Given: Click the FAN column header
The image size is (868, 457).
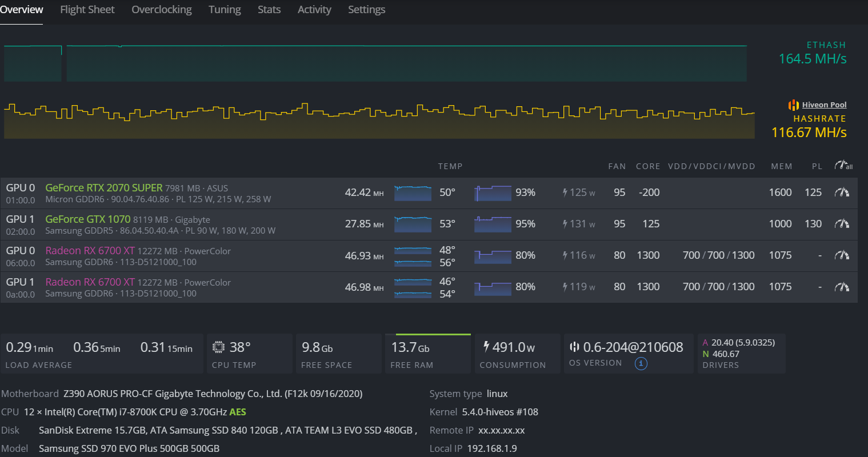Looking at the screenshot, I should click(x=617, y=166).
